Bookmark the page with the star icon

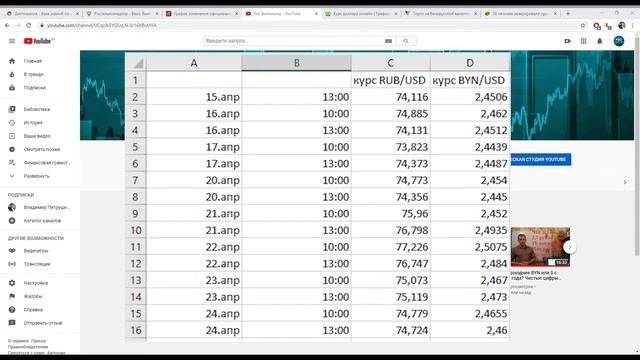[x=583, y=25]
